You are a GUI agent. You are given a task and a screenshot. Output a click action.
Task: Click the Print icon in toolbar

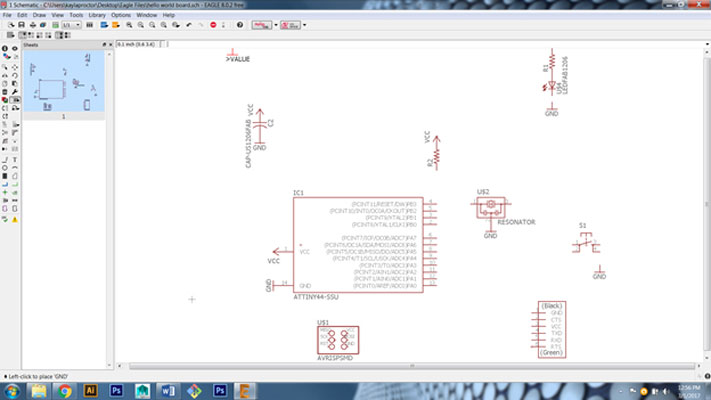coord(33,25)
